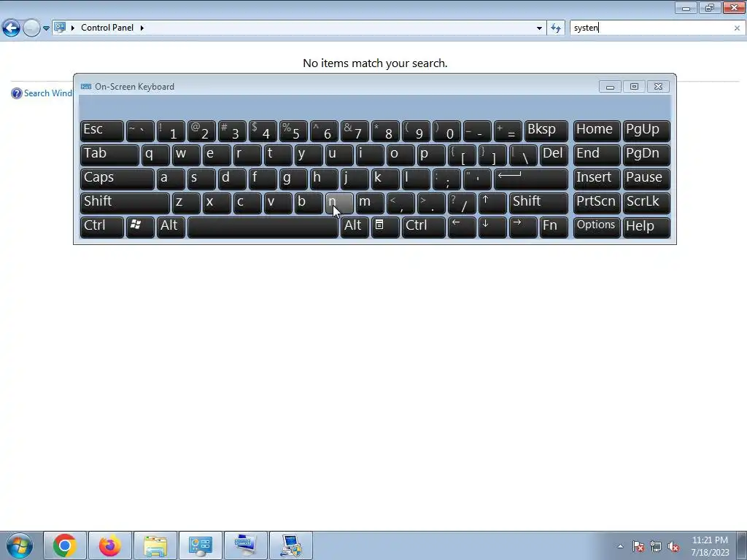The image size is (747, 560).
Task: Open the Search Windows help link
Action: point(48,93)
